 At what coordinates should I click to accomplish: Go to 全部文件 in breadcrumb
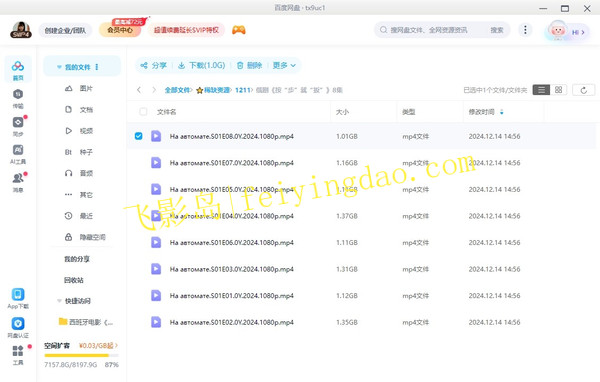pyautogui.click(x=178, y=90)
